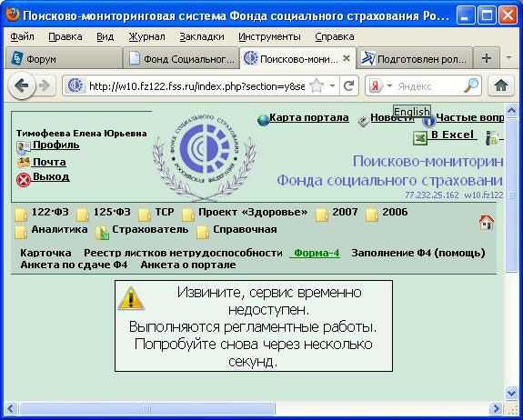Click the В Excel link
Screen dimensions: 523x420
pos(452,135)
